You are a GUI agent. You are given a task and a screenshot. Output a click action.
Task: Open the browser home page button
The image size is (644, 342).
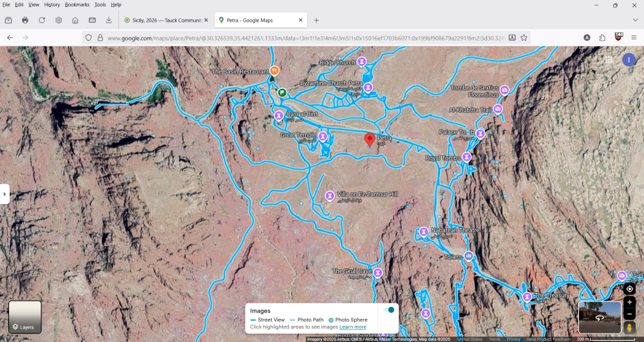tap(75, 20)
